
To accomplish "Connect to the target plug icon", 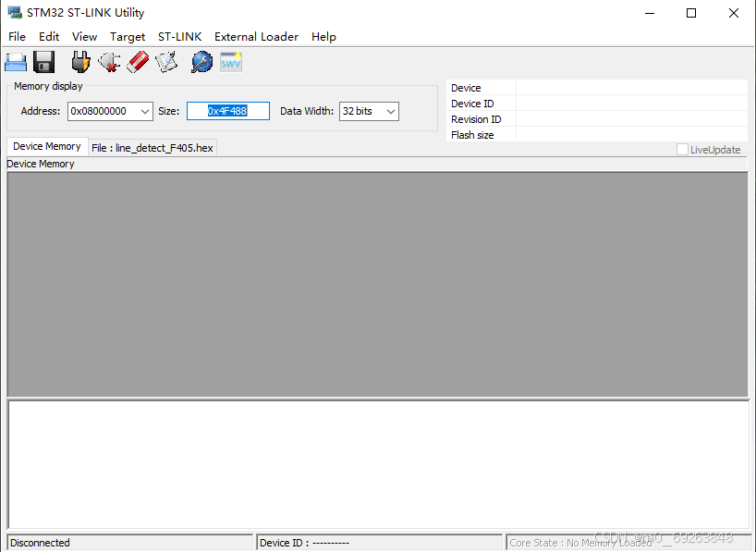I will pyautogui.click(x=80, y=62).
